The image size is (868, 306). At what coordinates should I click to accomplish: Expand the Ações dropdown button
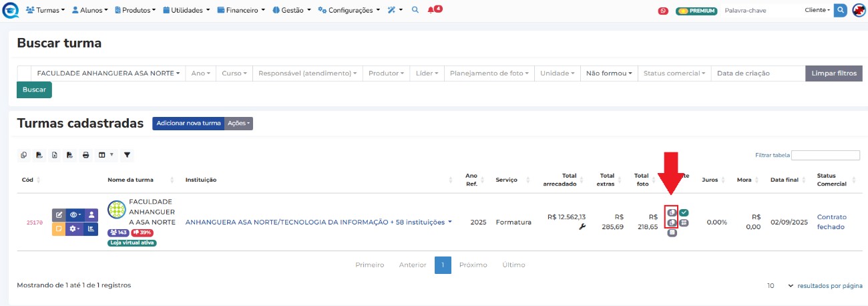point(238,124)
